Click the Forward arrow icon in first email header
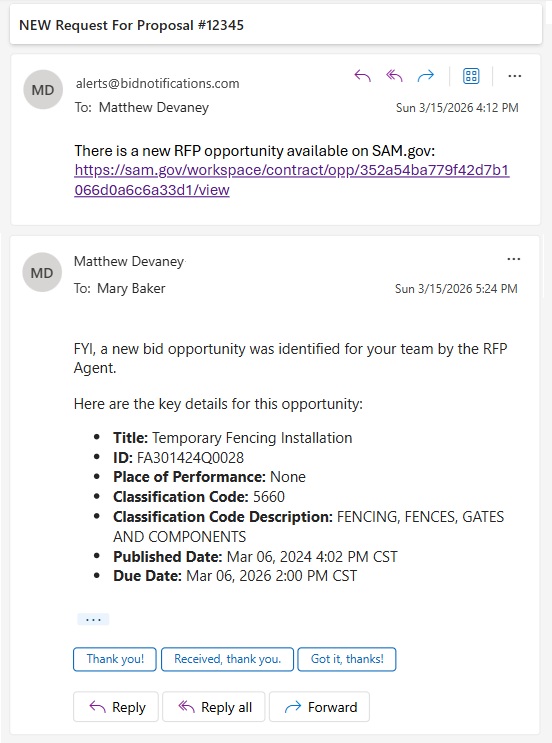552x743 pixels. (x=425, y=76)
